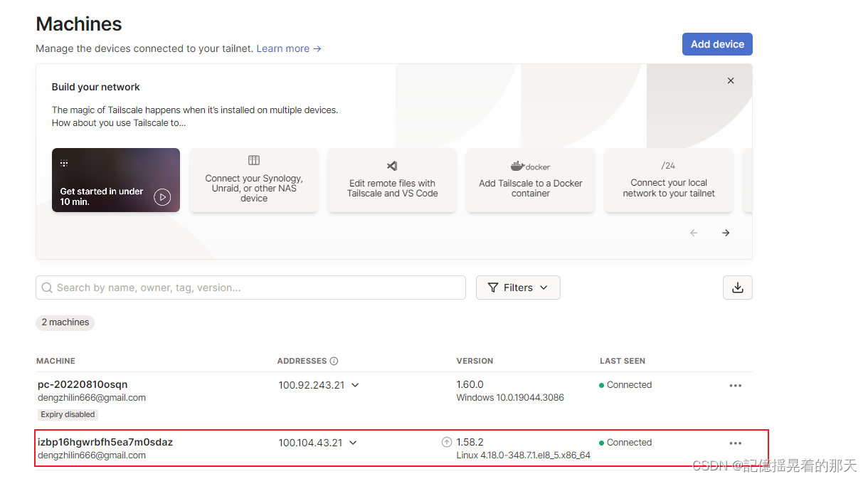Go to the previous carousel card arrow
This screenshot has height=479, width=868.
694,233
